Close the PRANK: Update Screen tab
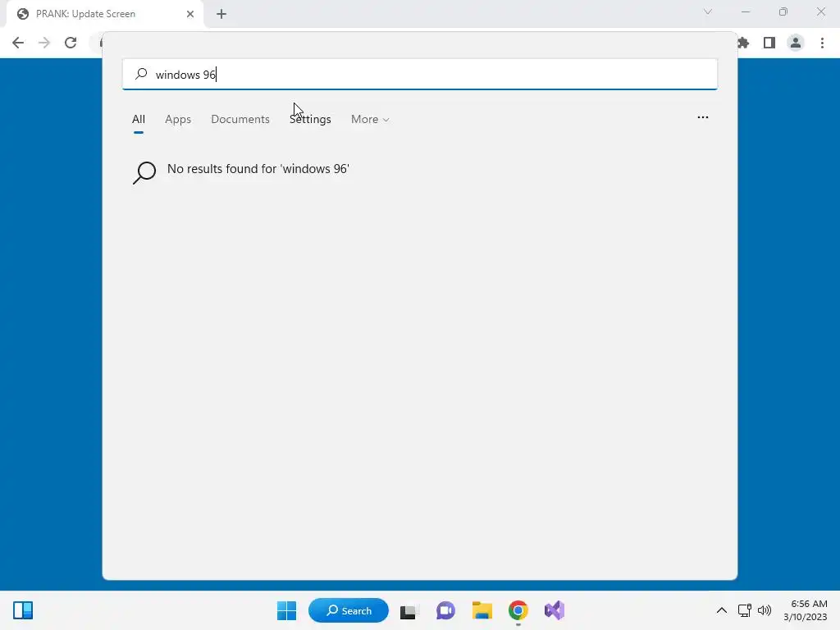The image size is (840, 630). (x=190, y=14)
